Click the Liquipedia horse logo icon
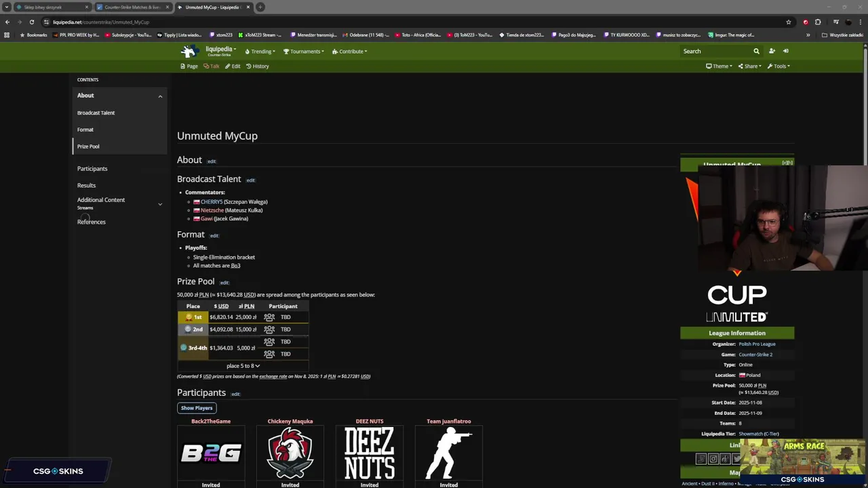Screen dimensions: 868x488 point(189,51)
